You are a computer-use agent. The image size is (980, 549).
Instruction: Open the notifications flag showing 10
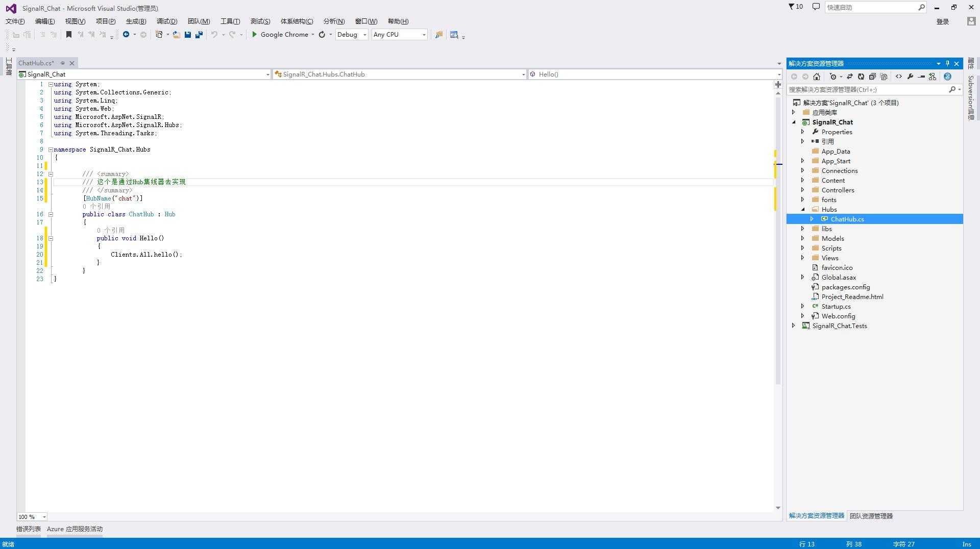click(795, 7)
